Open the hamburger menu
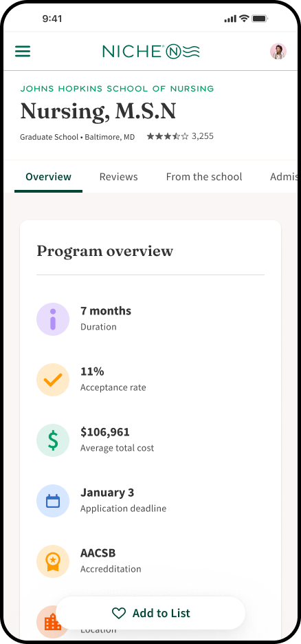This screenshot has width=301, height=644. (x=23, y=52)
